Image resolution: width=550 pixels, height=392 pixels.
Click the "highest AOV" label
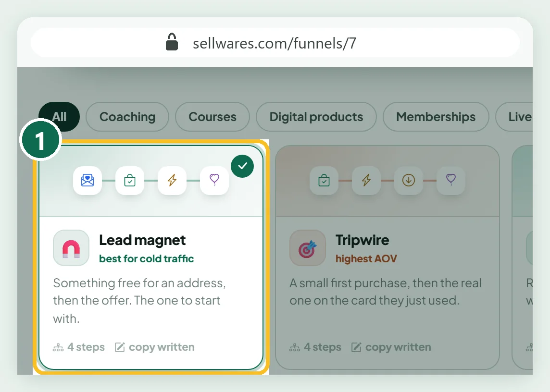[366, 259]
